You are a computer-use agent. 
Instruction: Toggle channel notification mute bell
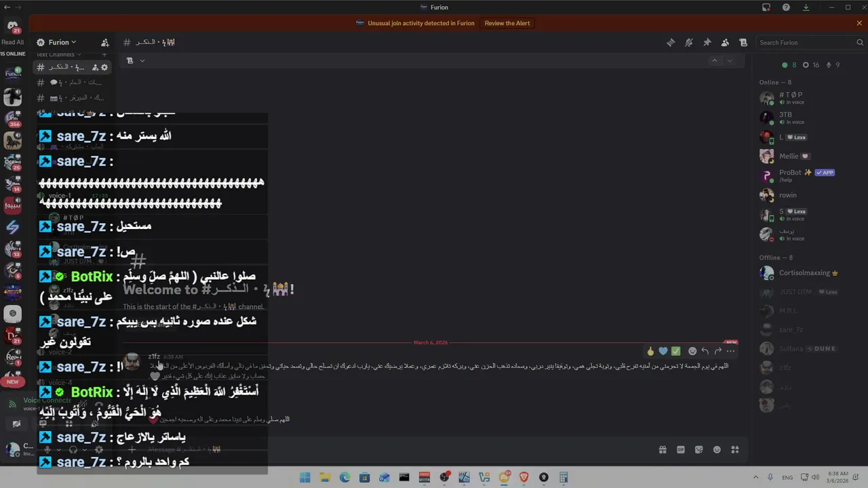tap(689, 42)
